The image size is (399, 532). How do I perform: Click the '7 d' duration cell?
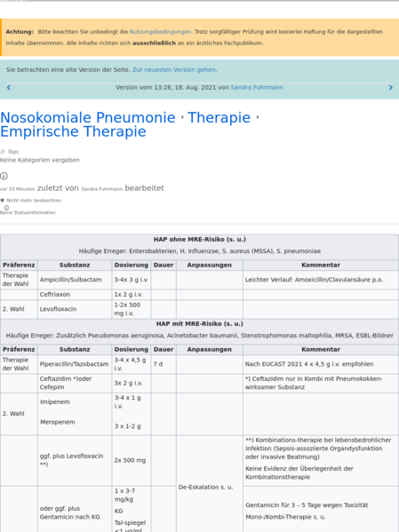coord(164,364)
